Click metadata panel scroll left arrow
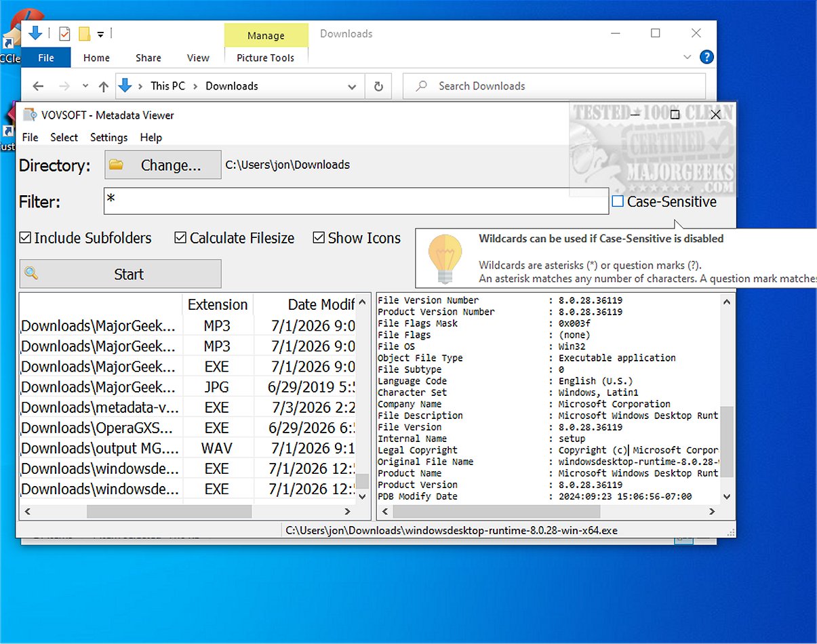 pyautogui.click(x=384, y=511)
